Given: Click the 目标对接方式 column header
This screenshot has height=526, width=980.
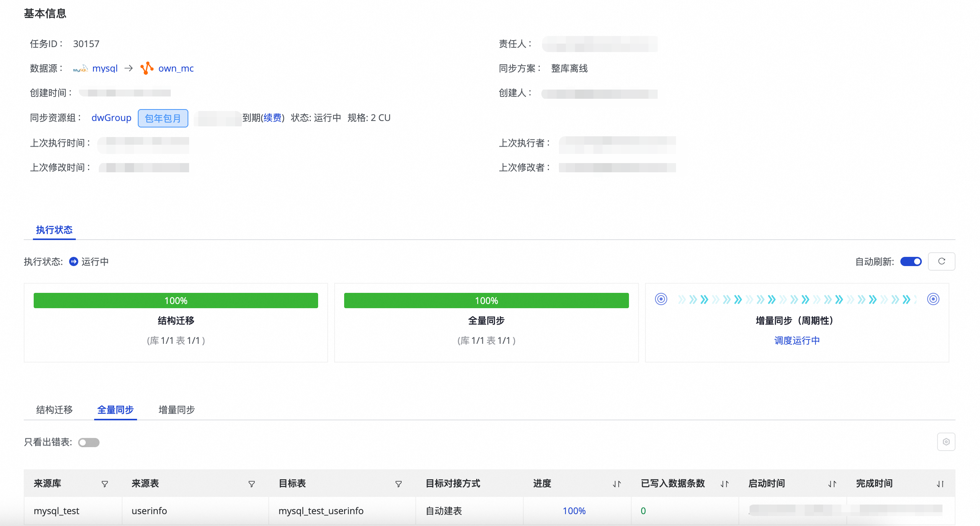Looking at the screenshot, I should tap(453, 484).
